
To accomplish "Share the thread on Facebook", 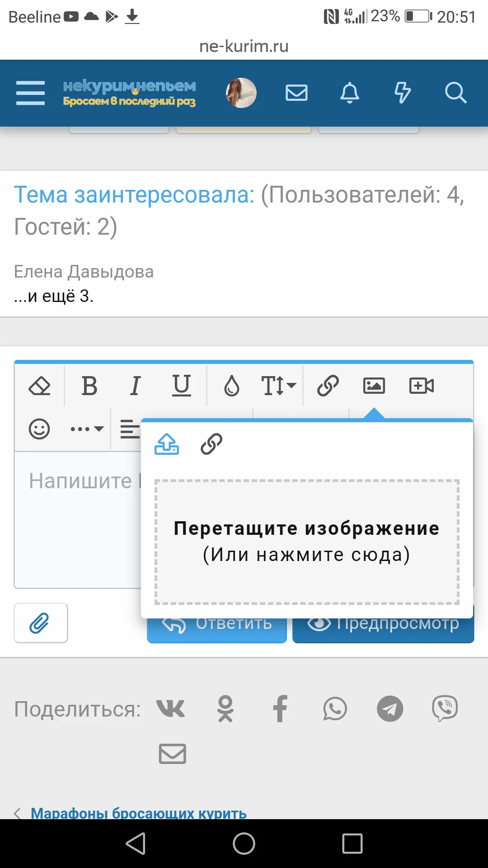I will (x=280, y=709).
